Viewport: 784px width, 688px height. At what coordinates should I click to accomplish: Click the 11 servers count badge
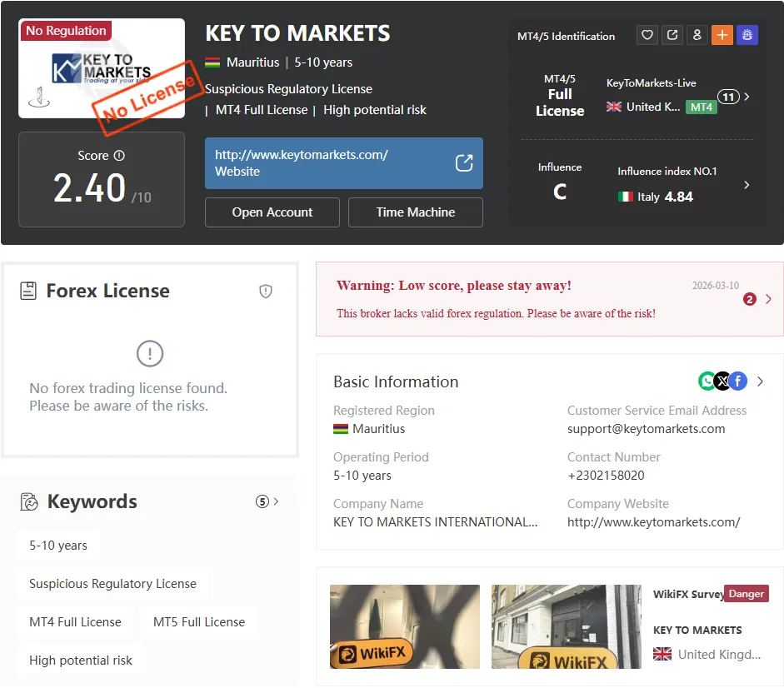[728, 97]
